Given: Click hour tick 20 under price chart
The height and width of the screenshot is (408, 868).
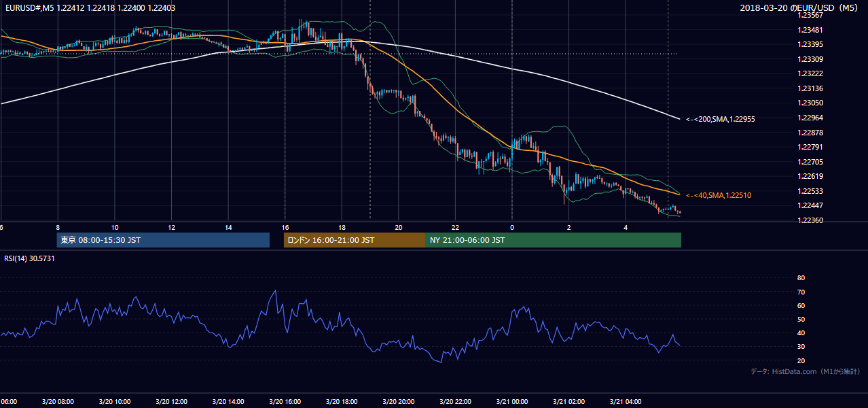Looking at the screenshot, I should tap(398, 227).
